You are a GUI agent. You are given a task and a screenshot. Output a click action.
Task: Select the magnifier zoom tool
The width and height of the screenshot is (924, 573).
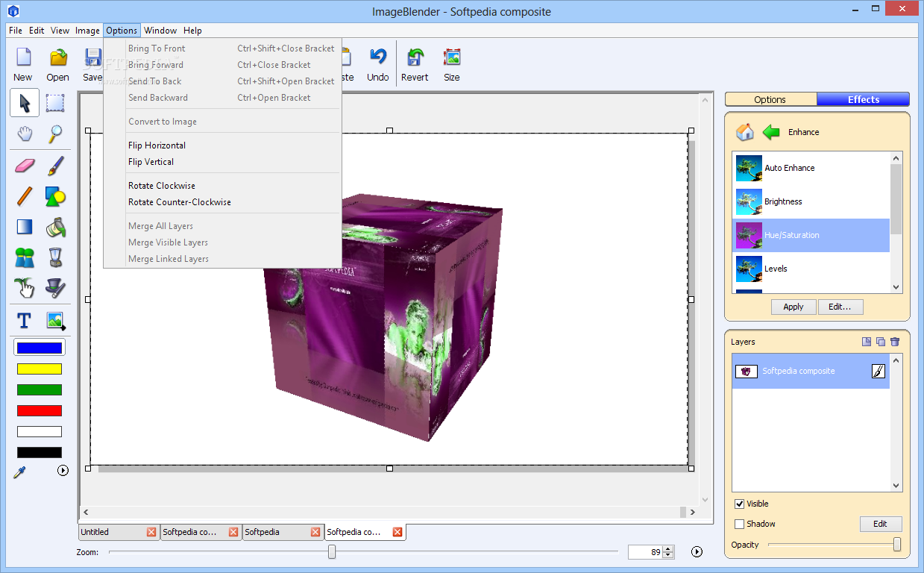coord(55,134)
